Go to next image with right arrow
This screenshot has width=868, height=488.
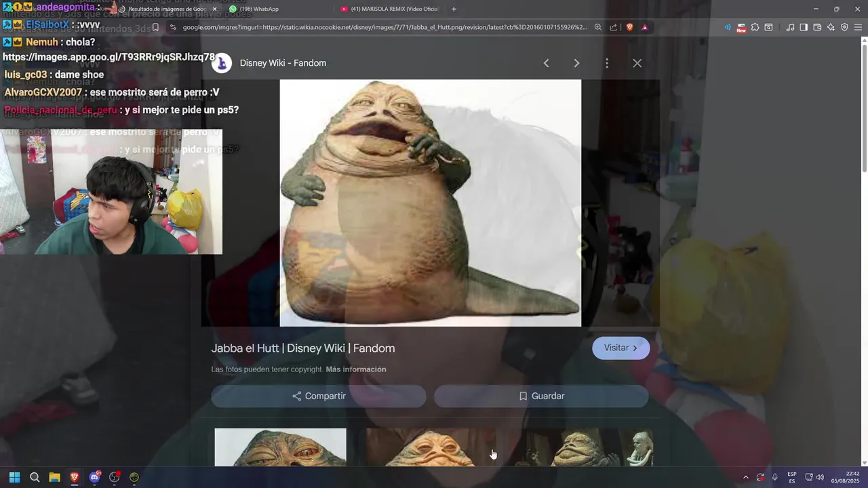coord(576,63)
